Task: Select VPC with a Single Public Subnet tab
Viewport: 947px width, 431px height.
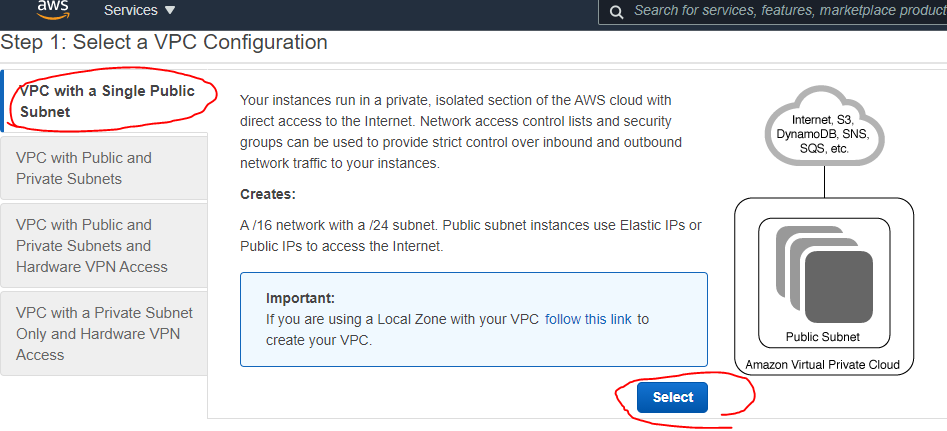Action: 105,101
